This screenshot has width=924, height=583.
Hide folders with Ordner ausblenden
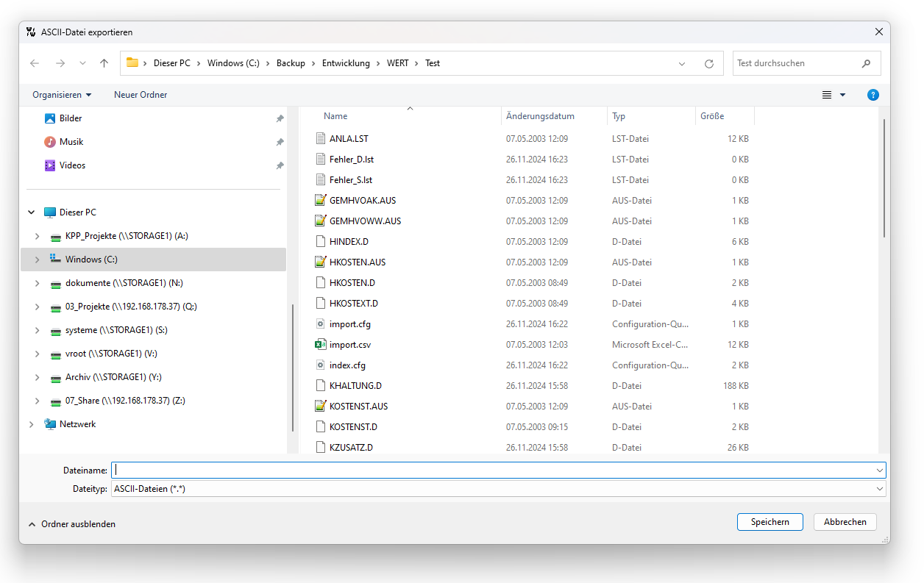click(x=72, y=524)
